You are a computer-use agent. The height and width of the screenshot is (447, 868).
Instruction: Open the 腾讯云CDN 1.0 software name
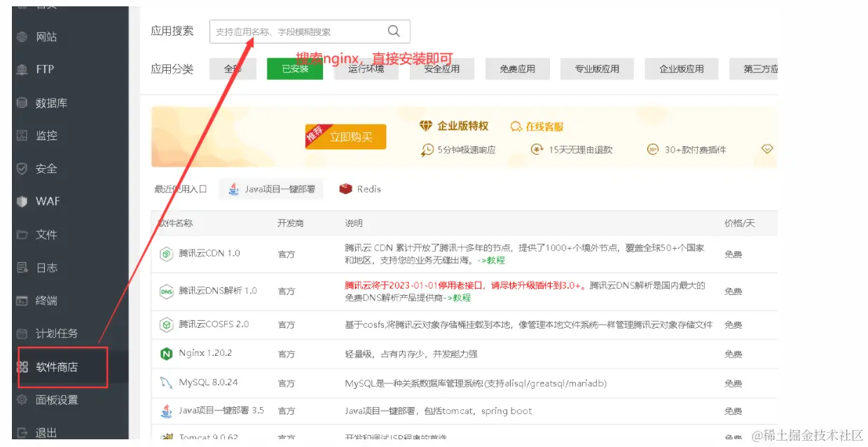[x=209, y=253]
